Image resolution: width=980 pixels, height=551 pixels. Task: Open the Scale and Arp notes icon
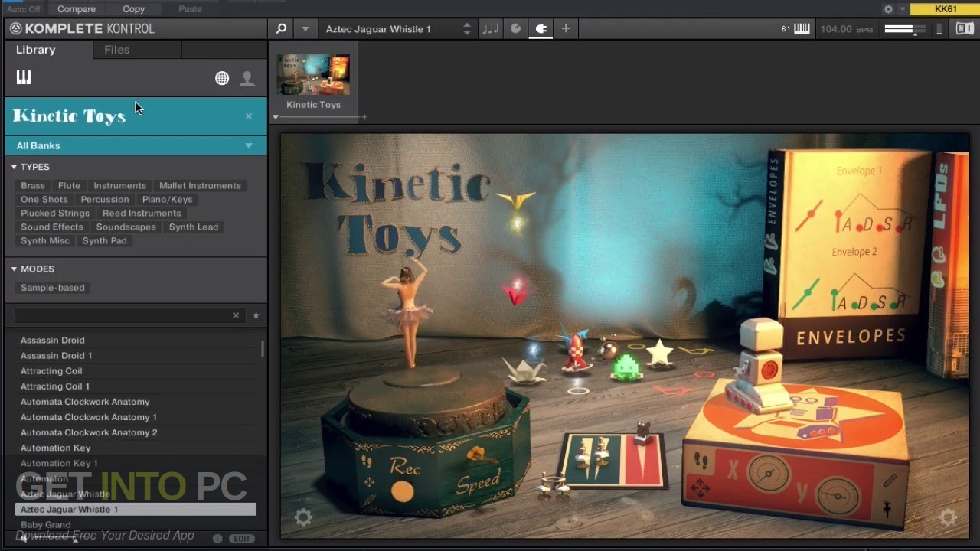(x=490, y=29)
